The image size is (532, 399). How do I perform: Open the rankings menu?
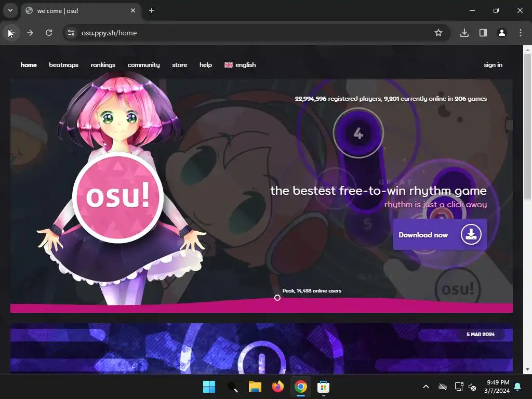pyautogui.click(x=103, y=65)
